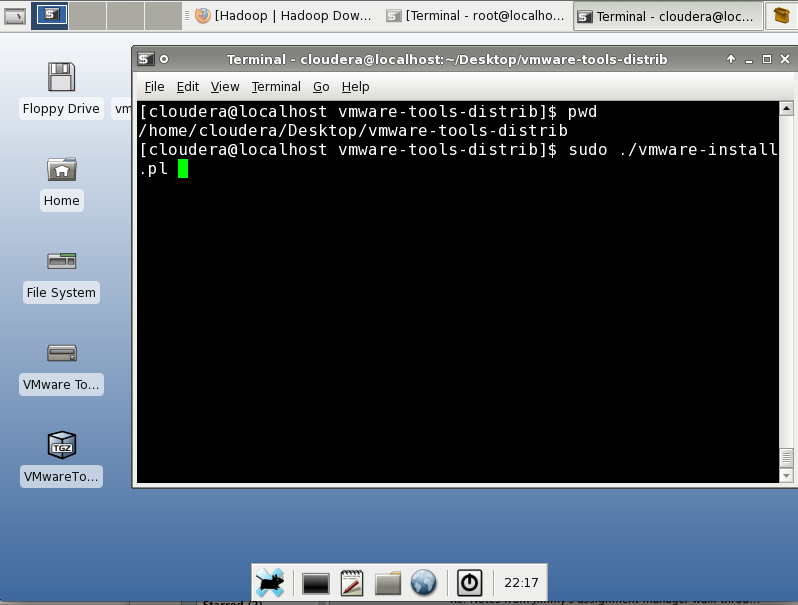798x605 pixels.
Task: Switch to first workspace in pager
Action: click(x=49, y=16)
